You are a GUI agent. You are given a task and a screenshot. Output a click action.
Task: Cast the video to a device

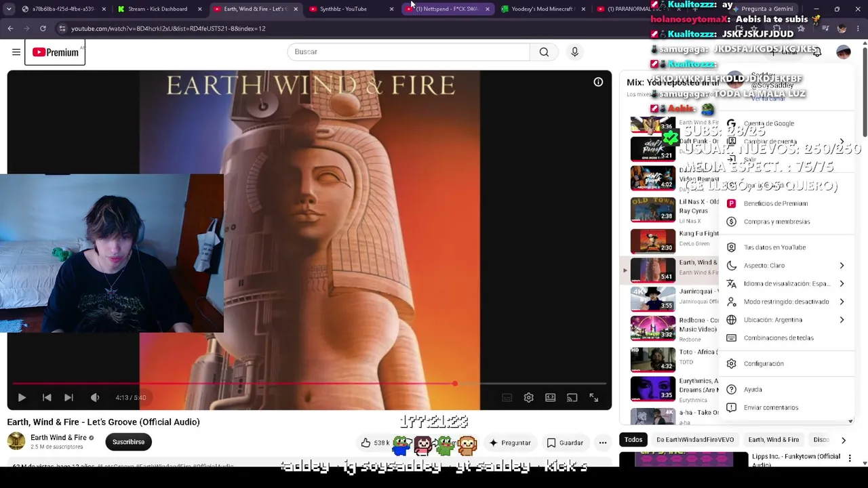[572, 398]
